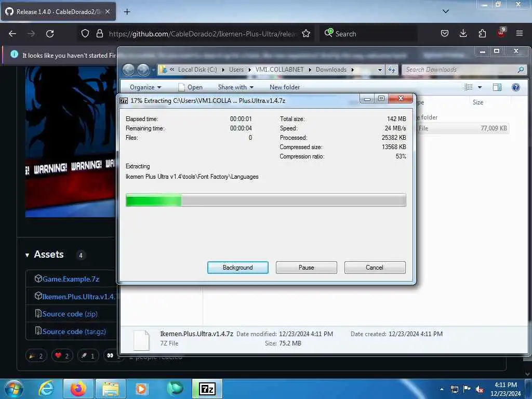Send extraction to Background
The image size is (532, 399).
click(x=237, y=268)
